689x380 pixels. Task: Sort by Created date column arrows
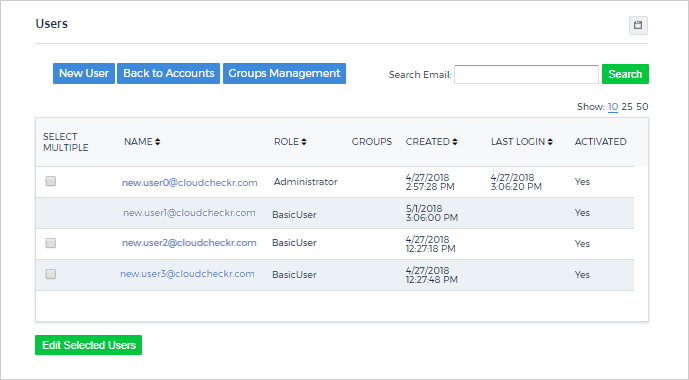tap(455, 141)
